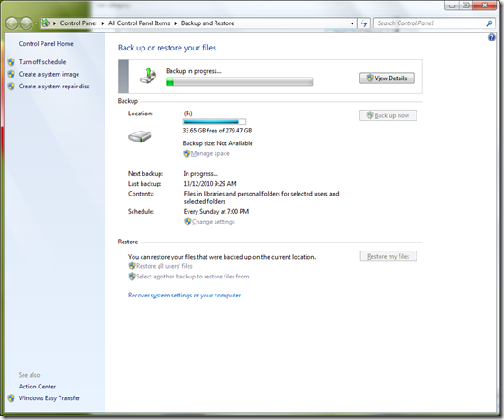Open recent pages dropdown beside navigation arrows
The height and width of the screenshot is (420, 504).
click(36, 23)
